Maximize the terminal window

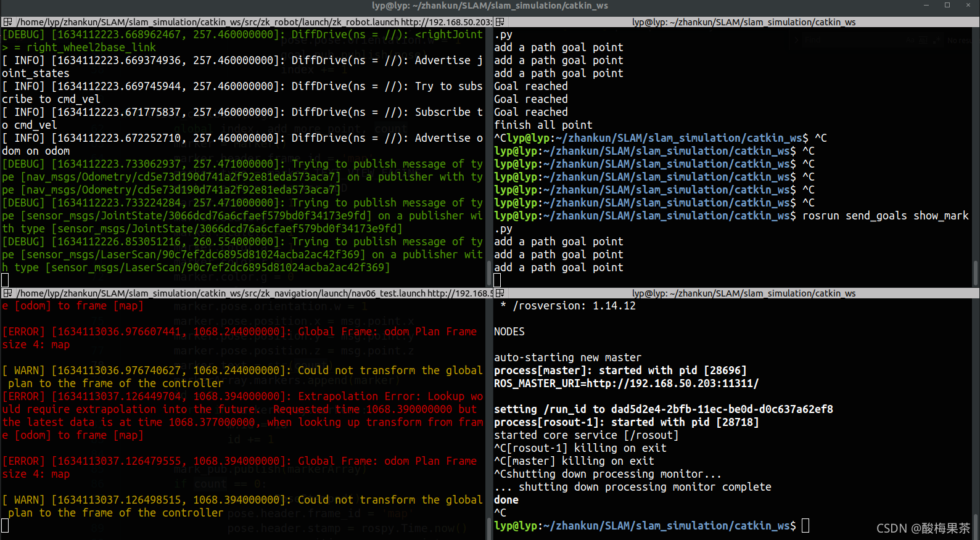947,5
